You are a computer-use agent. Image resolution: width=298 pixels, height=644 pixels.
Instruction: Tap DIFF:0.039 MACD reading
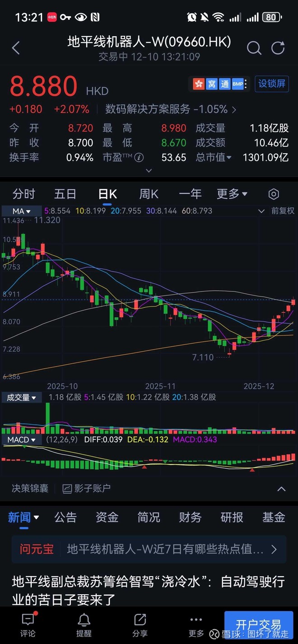(103, 439)
